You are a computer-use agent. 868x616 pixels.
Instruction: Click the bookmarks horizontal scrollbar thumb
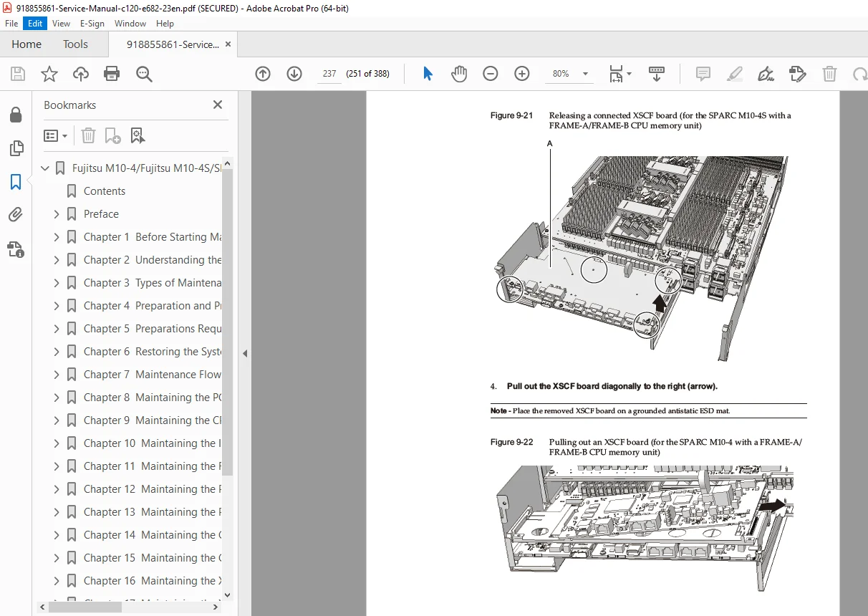(x=85, y=607)
